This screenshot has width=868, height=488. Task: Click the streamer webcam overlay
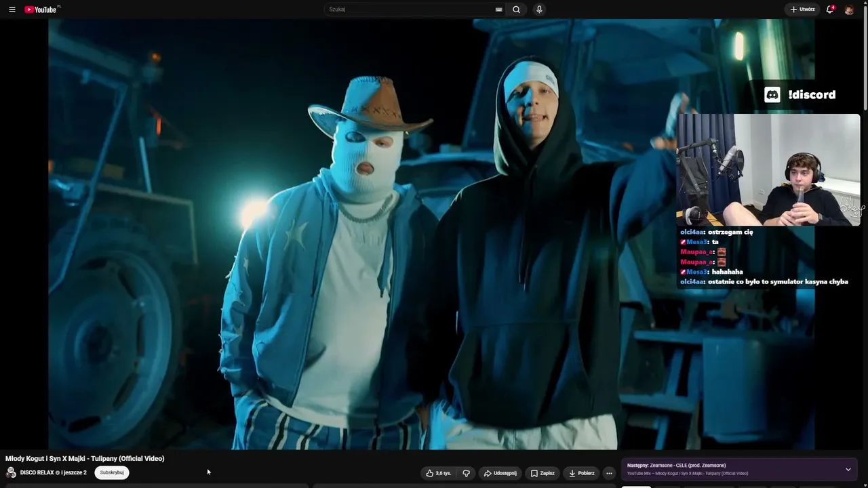[768, 169]
